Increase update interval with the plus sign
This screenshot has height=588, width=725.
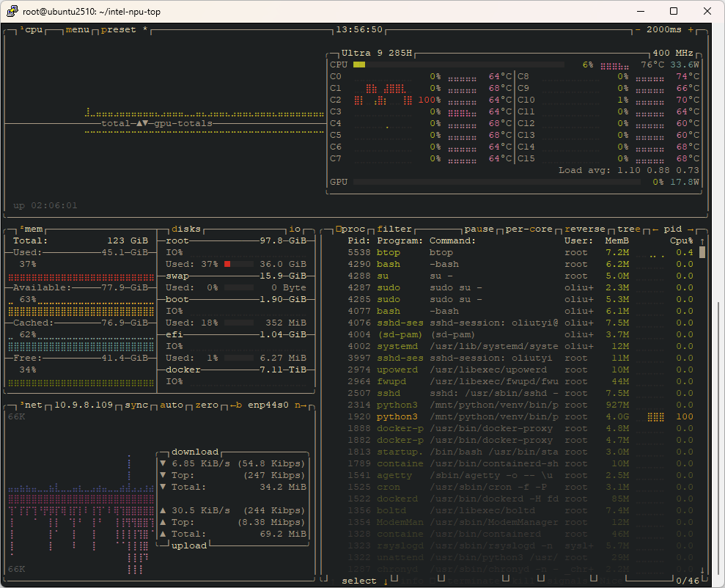[x=691, y=30]
